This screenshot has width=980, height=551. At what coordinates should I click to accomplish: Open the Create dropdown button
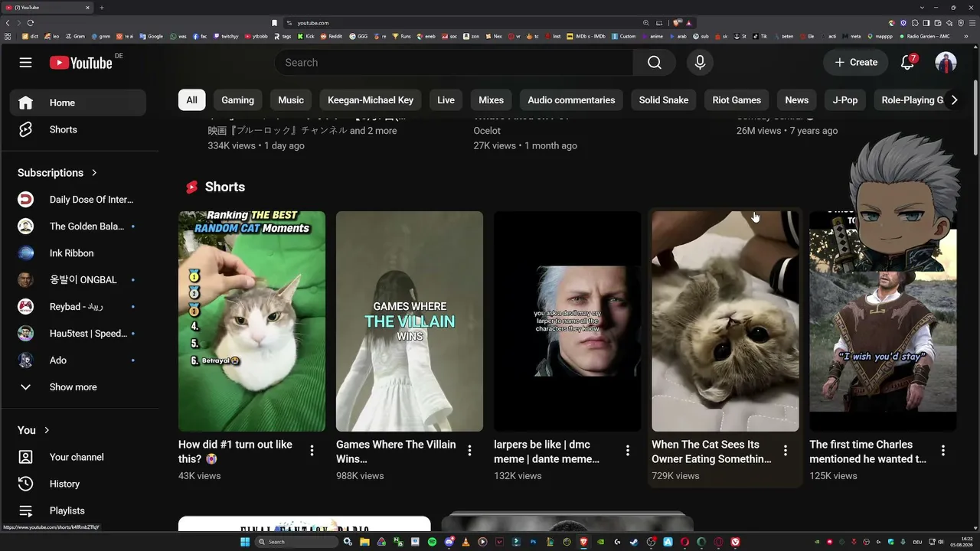point(856,63)
